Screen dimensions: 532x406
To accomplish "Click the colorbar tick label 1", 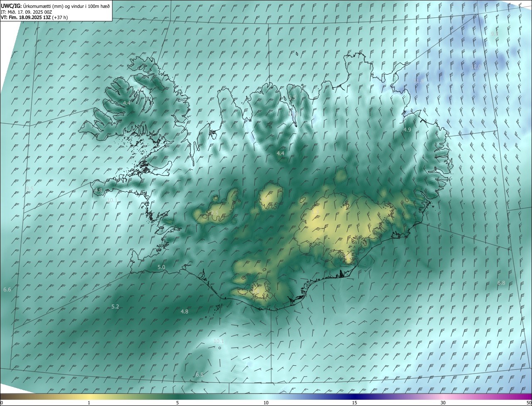I will pos(89,403).
